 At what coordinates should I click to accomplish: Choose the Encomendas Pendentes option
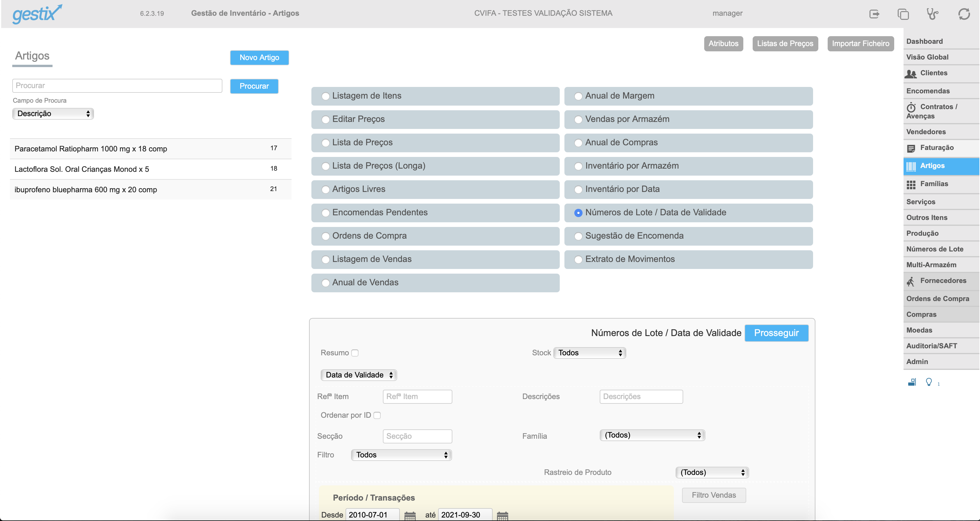[x=325, y=213]
